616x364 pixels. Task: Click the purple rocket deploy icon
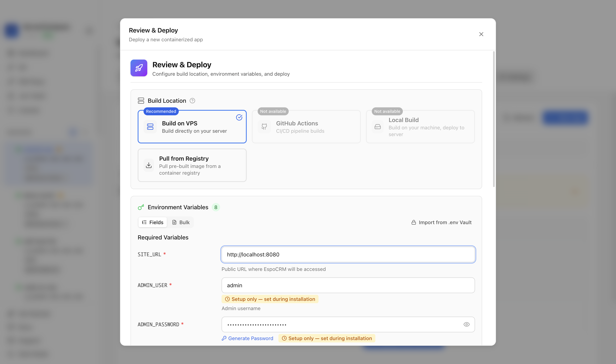click(139, 68)
